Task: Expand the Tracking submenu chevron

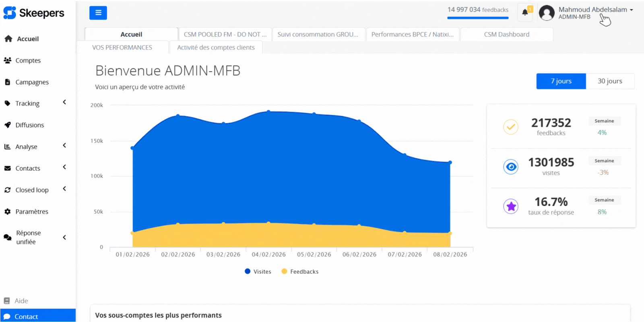Action: tap(64, 103)
